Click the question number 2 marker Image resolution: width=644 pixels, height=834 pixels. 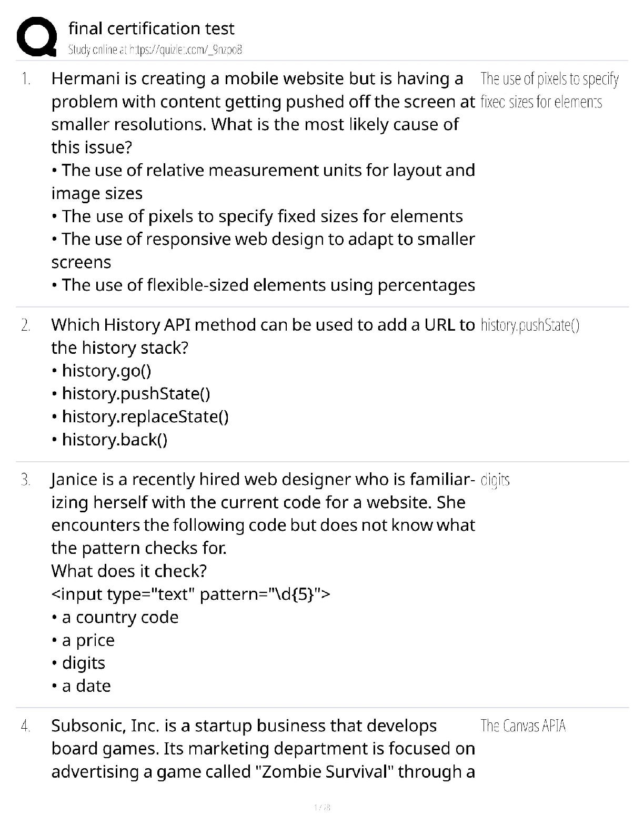[x=25, y=325]
